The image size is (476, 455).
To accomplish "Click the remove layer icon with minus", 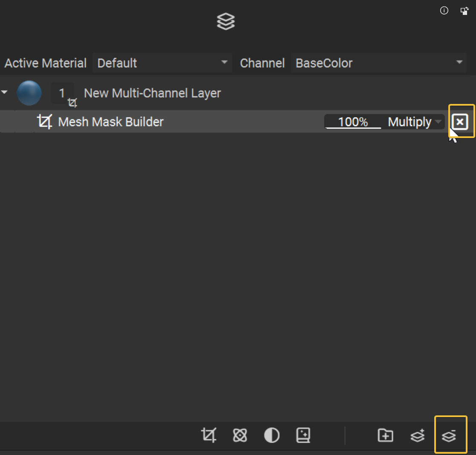I will pyautogui.click(x=449, y=436).
